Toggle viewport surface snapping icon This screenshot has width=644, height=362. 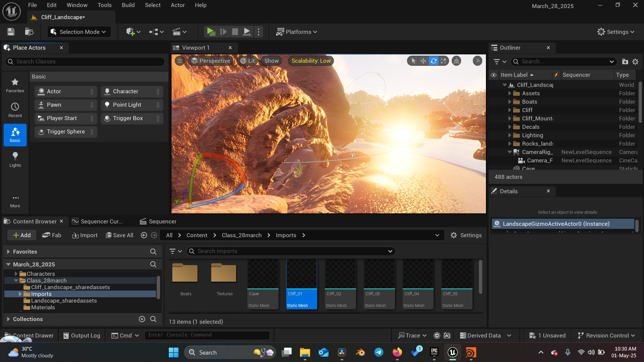[456, 61]
